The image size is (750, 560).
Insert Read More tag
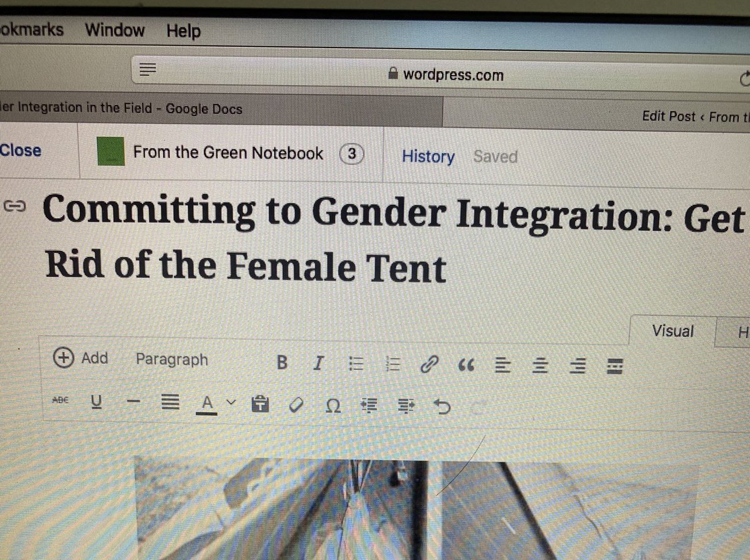(616, 367)
